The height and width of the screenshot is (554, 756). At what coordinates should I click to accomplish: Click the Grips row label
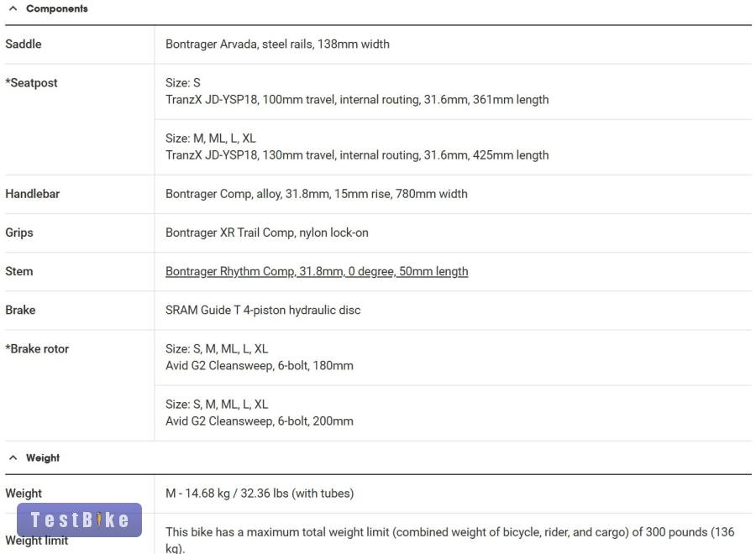pyautogui.click(x=19, y=233)
